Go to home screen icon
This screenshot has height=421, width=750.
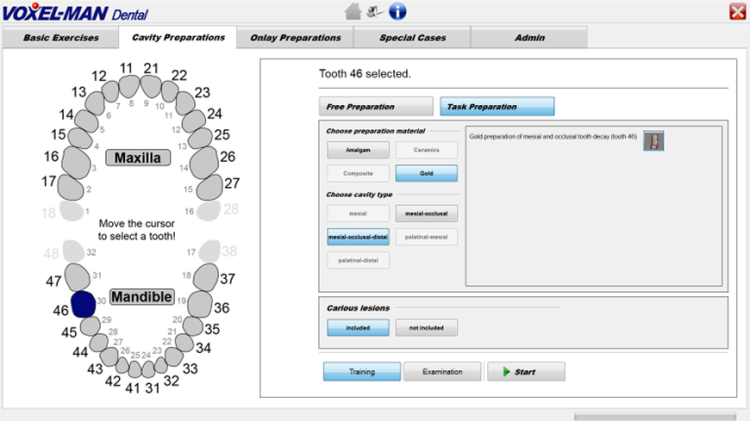[353, 11]
